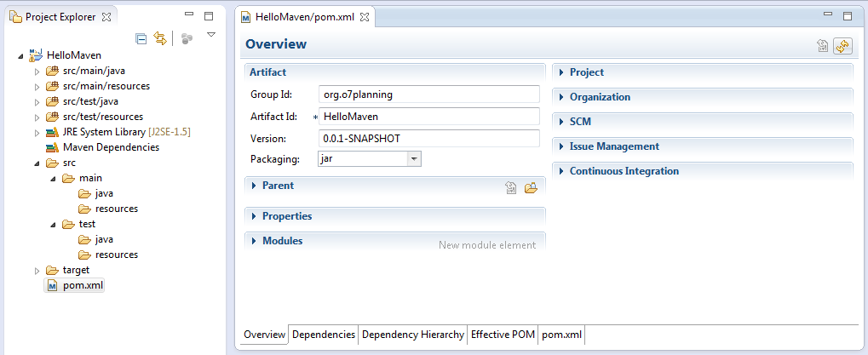The width and height of the screenshot is (868, 355).
Task: Minimize the pom.xml editor area
Action: (828, 14)
